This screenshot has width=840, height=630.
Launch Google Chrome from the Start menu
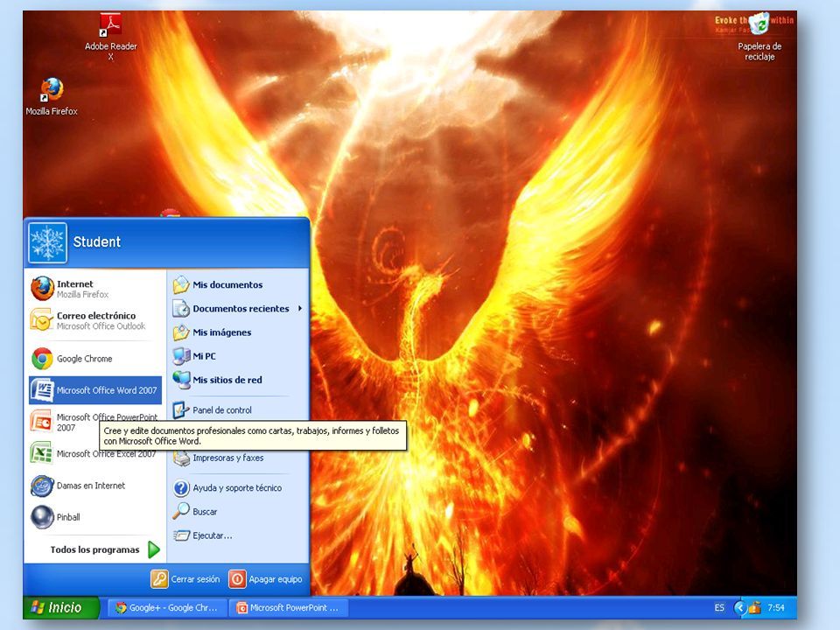tap(95, 359)
